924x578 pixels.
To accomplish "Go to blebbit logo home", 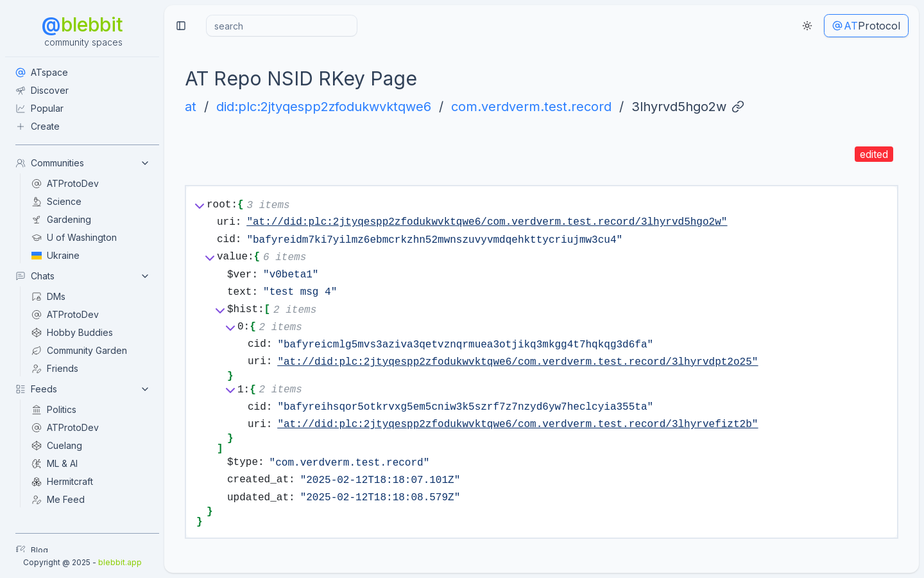I will [82, 25].
